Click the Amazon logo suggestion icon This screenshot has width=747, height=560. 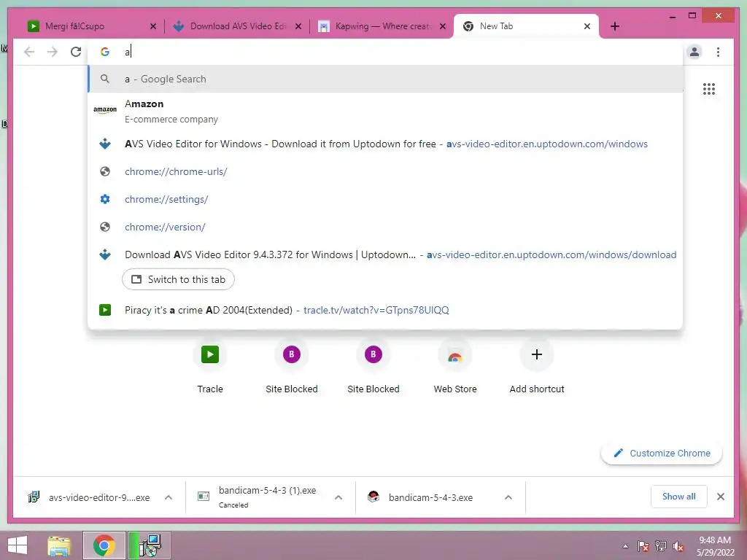[x=105, y=109]
